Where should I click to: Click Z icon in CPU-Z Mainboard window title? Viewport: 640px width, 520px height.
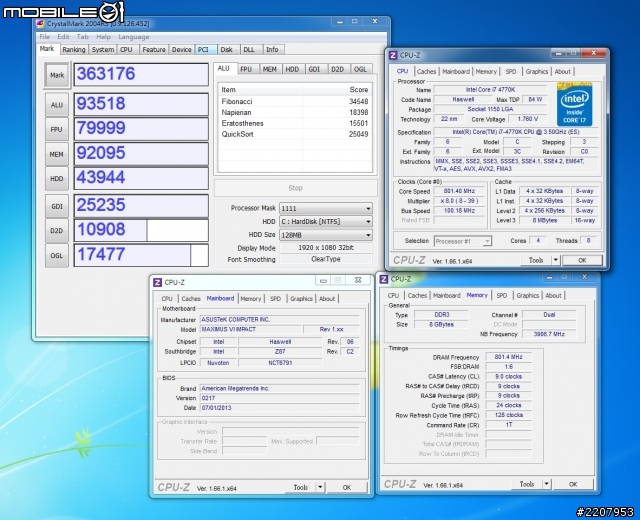pyautogui.click(x=158, y=282)
